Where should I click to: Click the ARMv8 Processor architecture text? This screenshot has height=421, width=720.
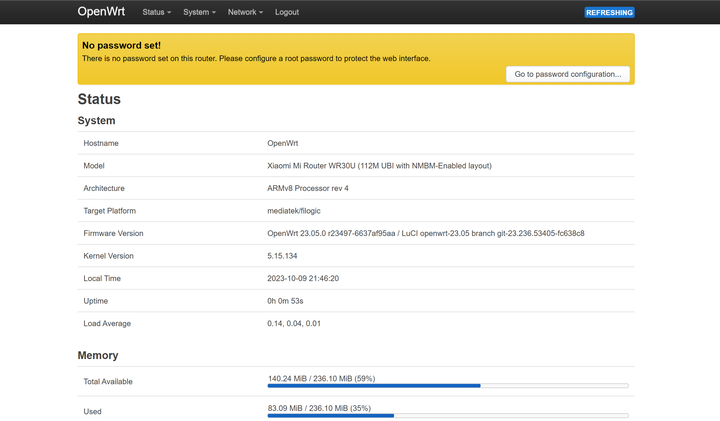(x=308, y=188)
